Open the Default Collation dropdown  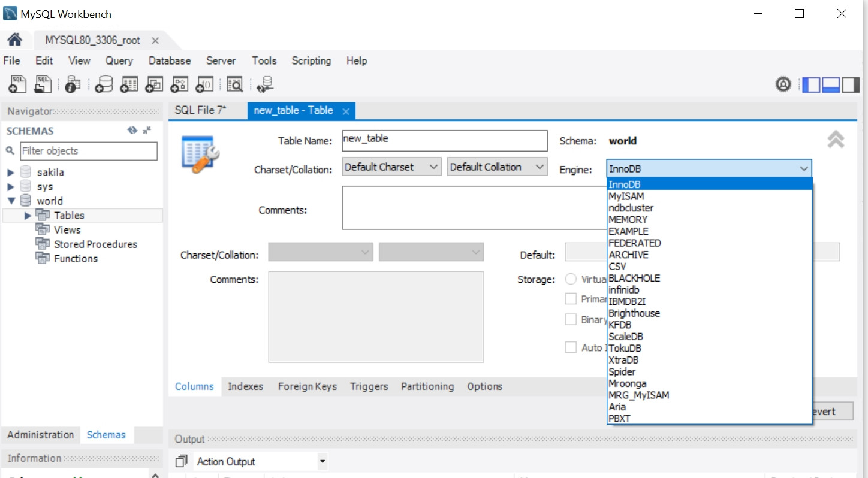pyautogui.click(x=498, y=167)
